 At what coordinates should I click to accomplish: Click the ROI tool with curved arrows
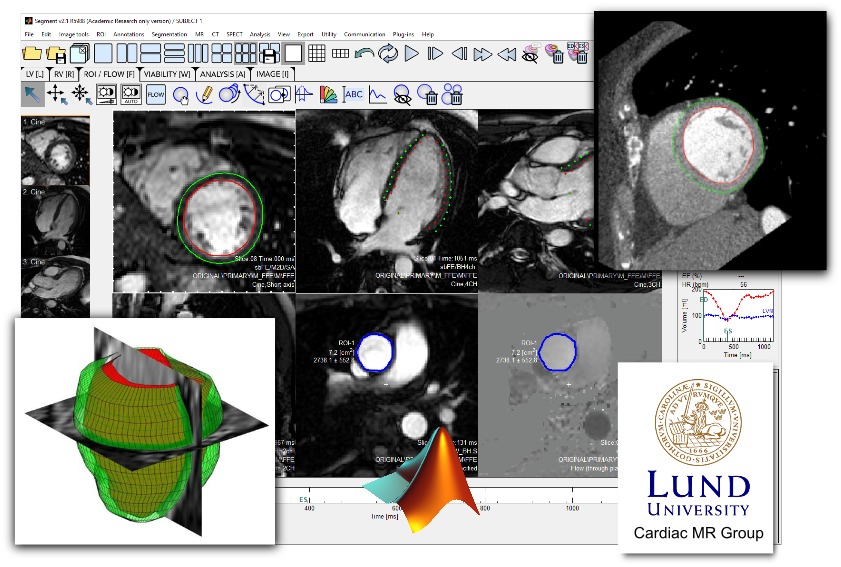coord(254,94)
